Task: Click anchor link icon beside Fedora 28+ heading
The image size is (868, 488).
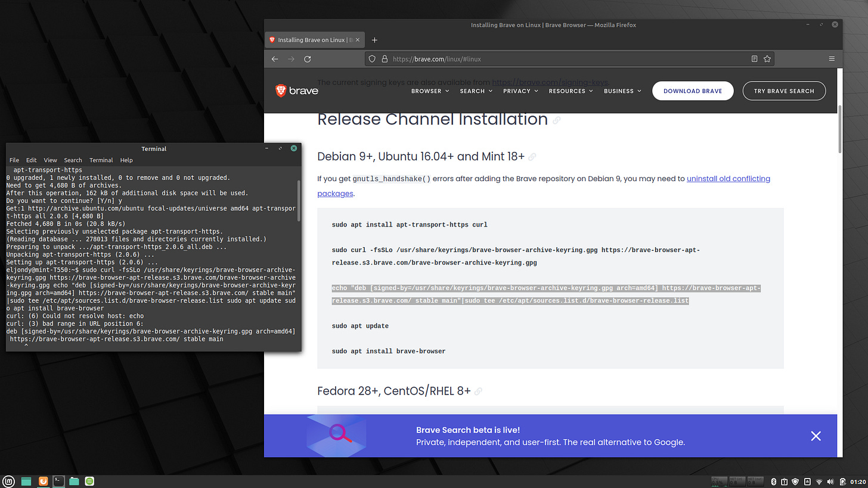Action: [x=478, y=391]
